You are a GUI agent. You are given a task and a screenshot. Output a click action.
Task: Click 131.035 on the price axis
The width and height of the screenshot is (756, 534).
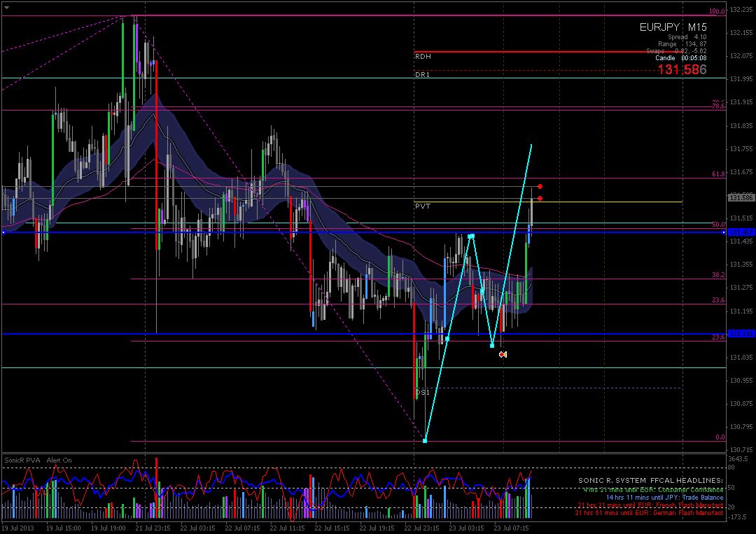click(741, 358)
